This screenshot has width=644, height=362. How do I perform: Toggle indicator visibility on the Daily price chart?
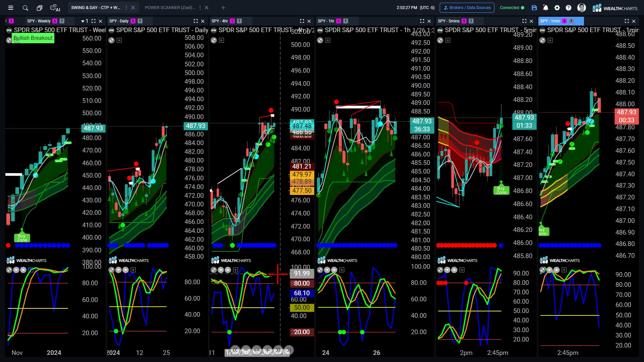111,40
